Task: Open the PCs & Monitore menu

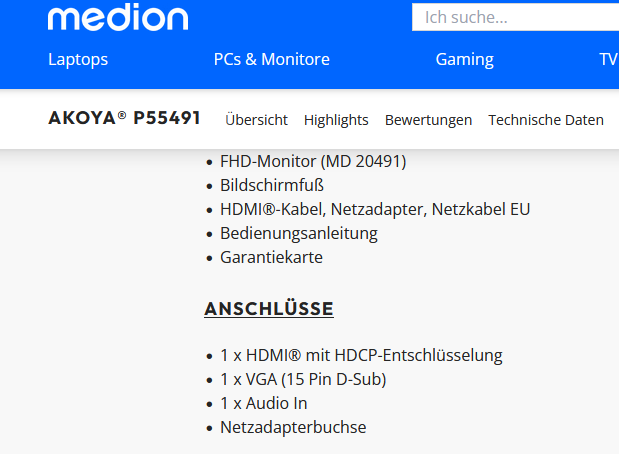Action: (x=272, y=60)
